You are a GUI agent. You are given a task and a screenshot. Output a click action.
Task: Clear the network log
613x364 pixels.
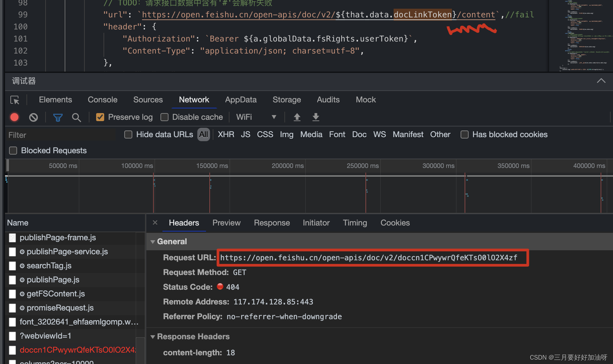point(33,117)
